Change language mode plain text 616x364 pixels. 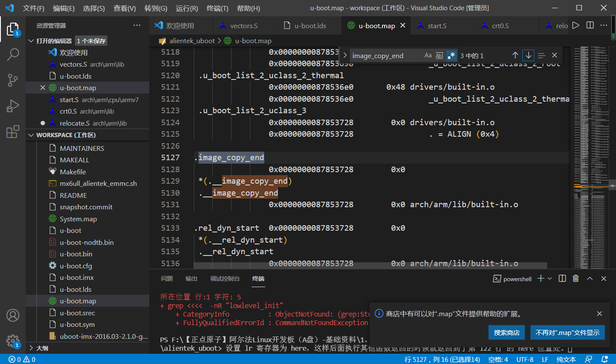(x=566, y=359)
